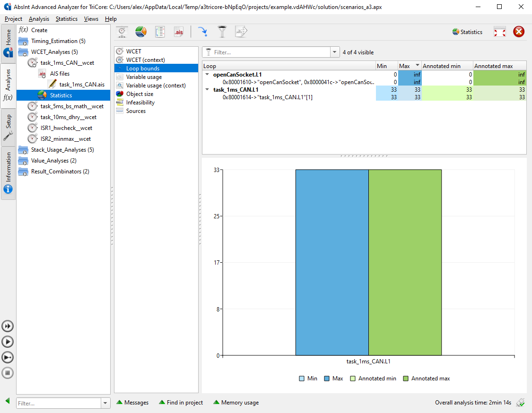Click the blue curved arrow toolbar icon
The image size is (532, 413).
(x=202, y=32)
